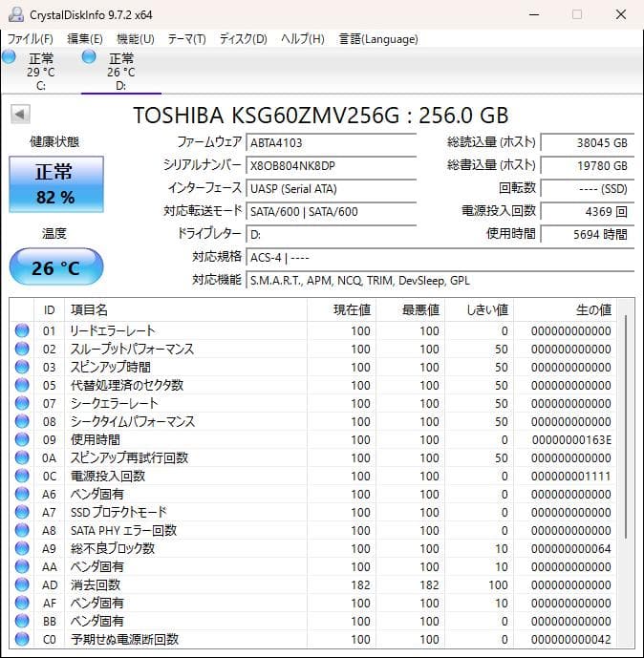Click the 26 °C temperature button
The image size is (644, 658).
pyautogui.click(x=56, y=266)
